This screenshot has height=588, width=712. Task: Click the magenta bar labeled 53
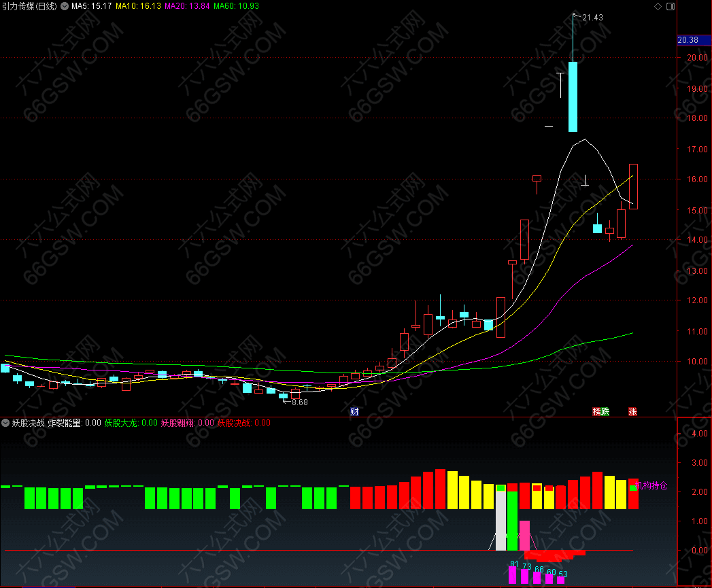561,580
